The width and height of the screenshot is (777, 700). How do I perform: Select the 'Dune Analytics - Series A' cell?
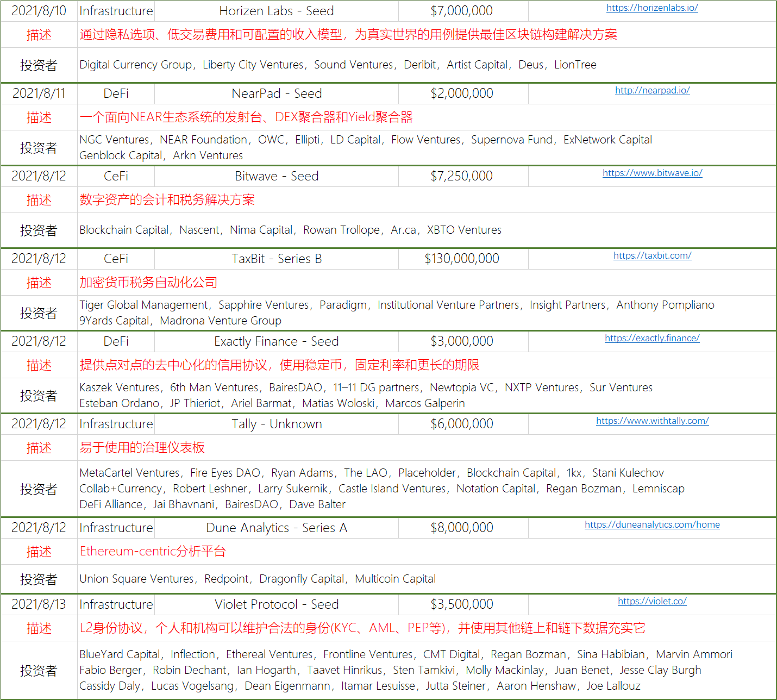click(x=277, y=528)
